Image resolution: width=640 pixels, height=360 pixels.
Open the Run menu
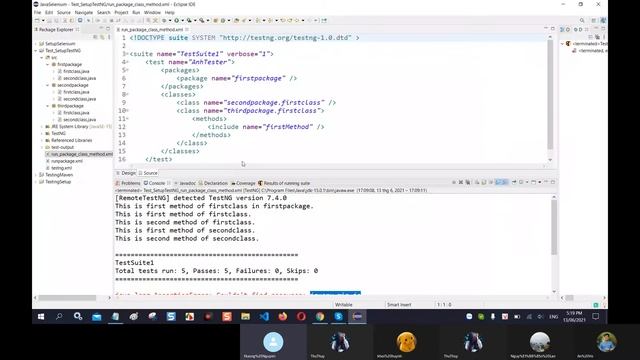point(136,13)
